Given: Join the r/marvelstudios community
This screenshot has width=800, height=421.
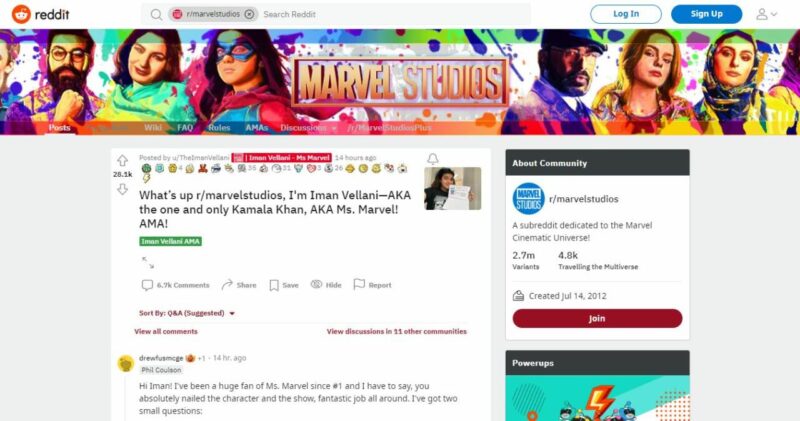Looking at the screenshot, I should 597,318.
